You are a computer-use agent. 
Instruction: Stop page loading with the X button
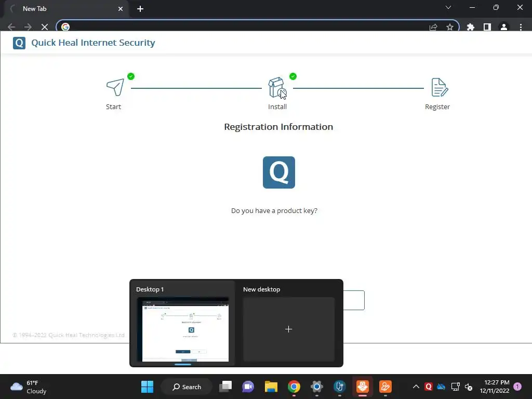click(x=45, y=27)
